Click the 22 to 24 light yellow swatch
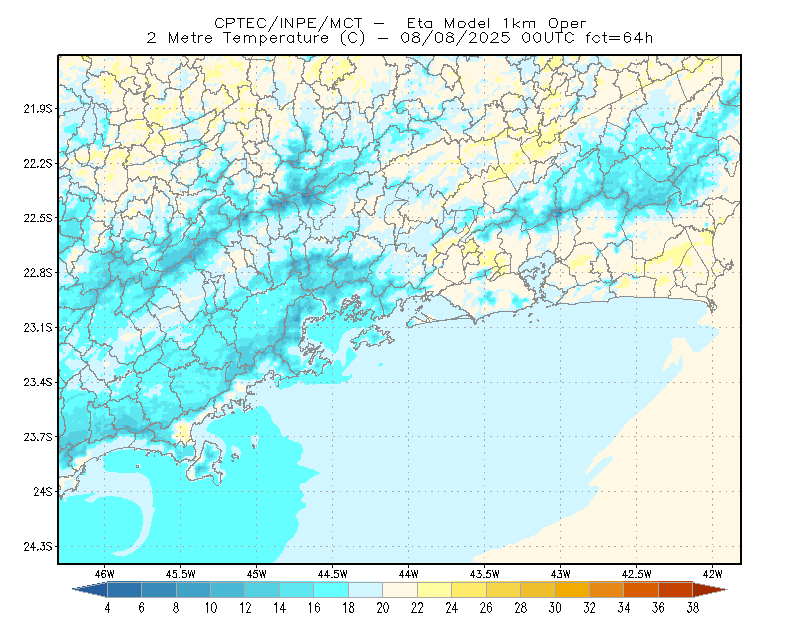800x618 pixels. [434, 590]
